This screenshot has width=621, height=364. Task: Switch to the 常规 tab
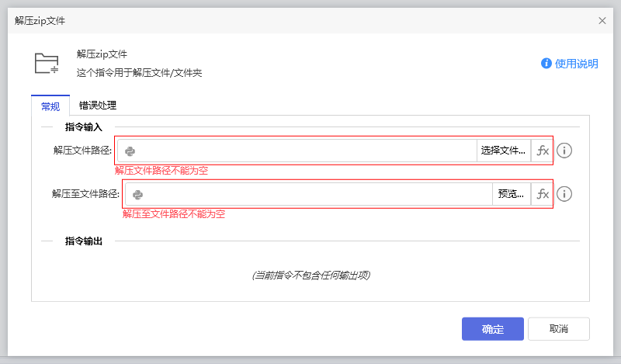tap(50, 106)
